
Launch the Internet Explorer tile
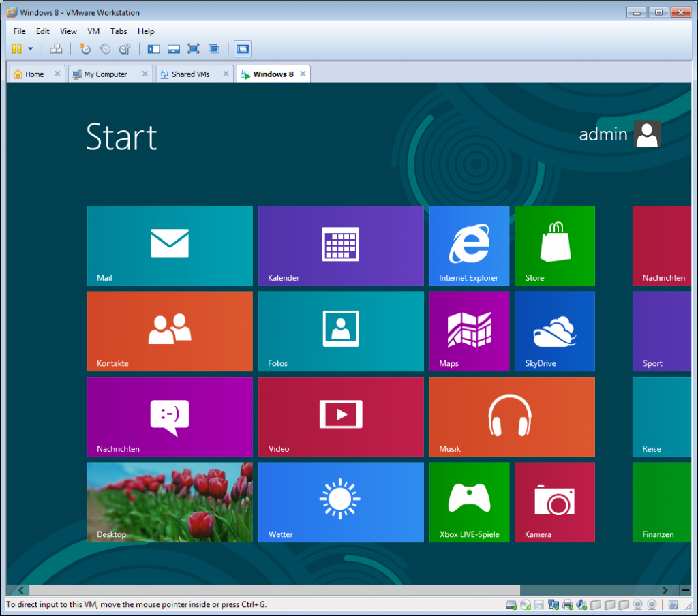[x=469, y=246]
